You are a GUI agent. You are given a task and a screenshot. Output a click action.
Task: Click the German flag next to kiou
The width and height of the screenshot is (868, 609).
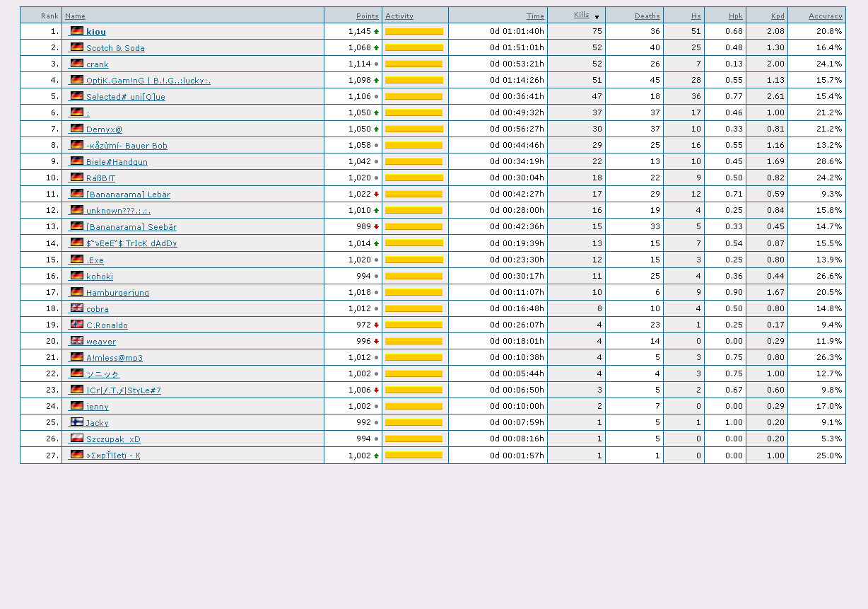(x=77, y=30)
